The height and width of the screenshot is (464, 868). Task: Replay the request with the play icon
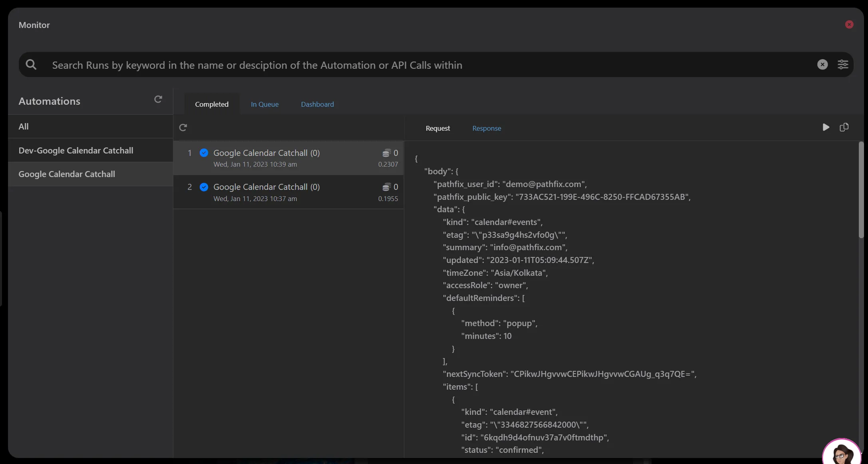826,127
